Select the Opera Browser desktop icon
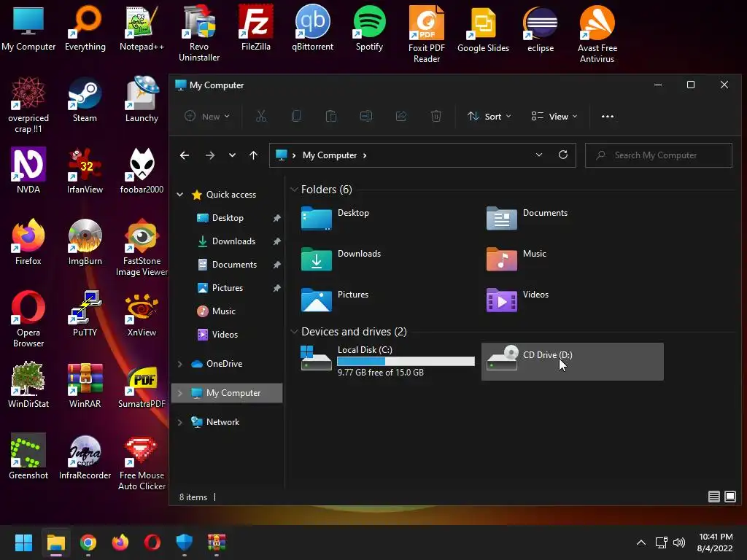This screenshot has width=747, height=560. click(28, 319)
